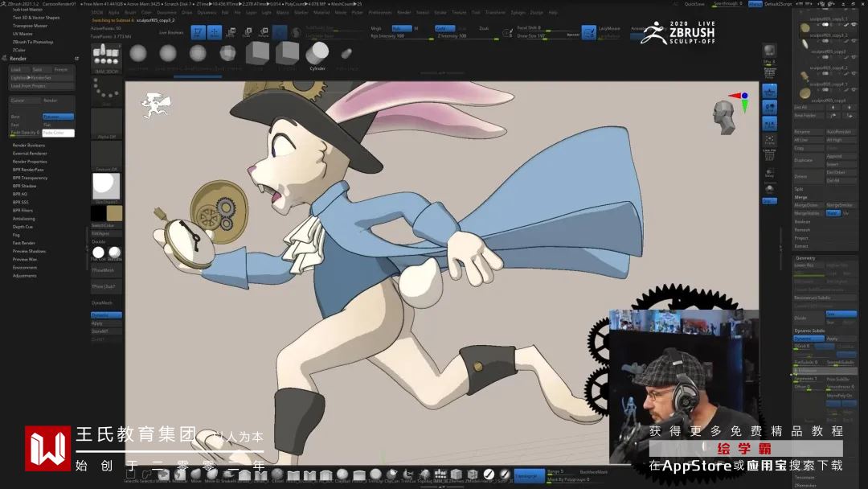
Task: Expand the Environment section
Action: pyautogui.click(x=25, y=268)
